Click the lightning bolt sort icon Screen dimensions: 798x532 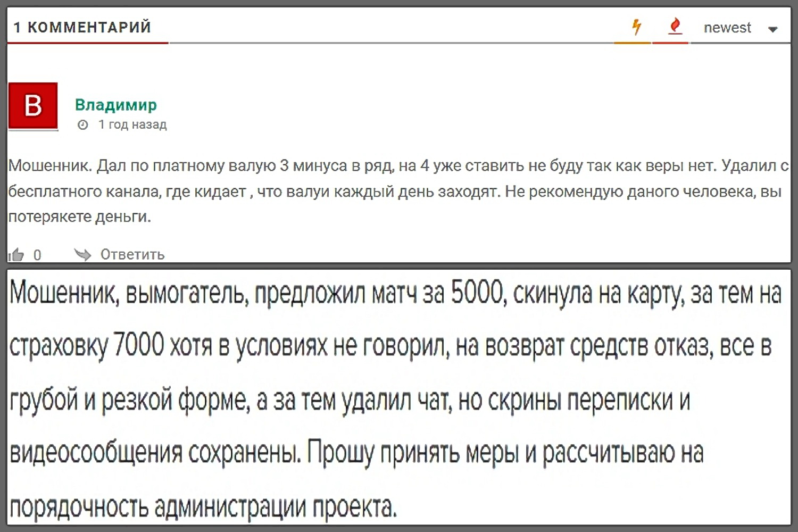click(636, 27)
